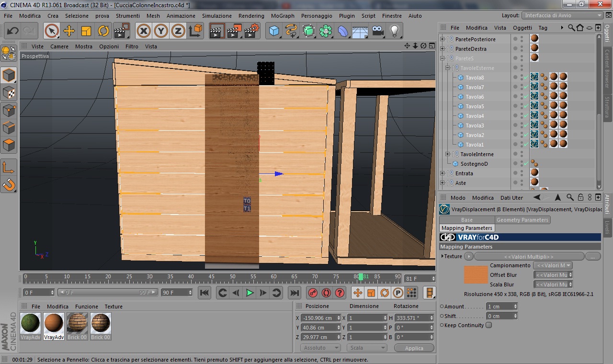Image resolution: width=613 pixels, height=364 pixels.
Task: Toggle the X axis lock icon
Action: 143,31
